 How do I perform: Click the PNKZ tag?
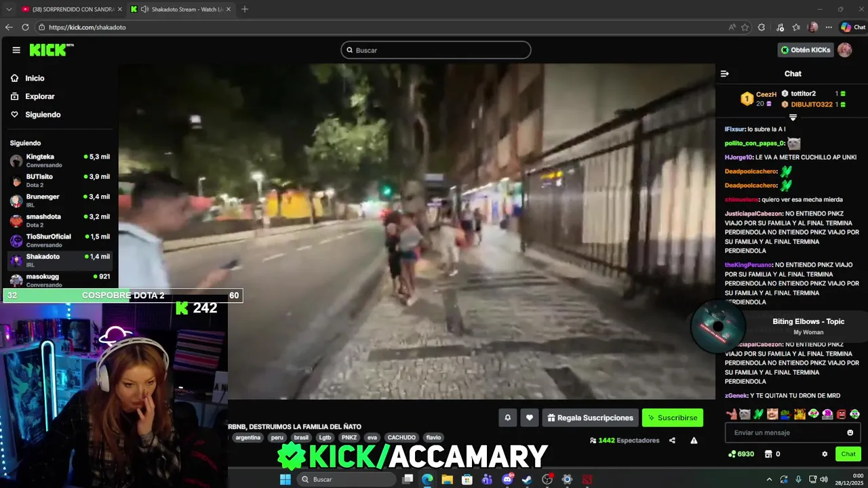[349, 438]
